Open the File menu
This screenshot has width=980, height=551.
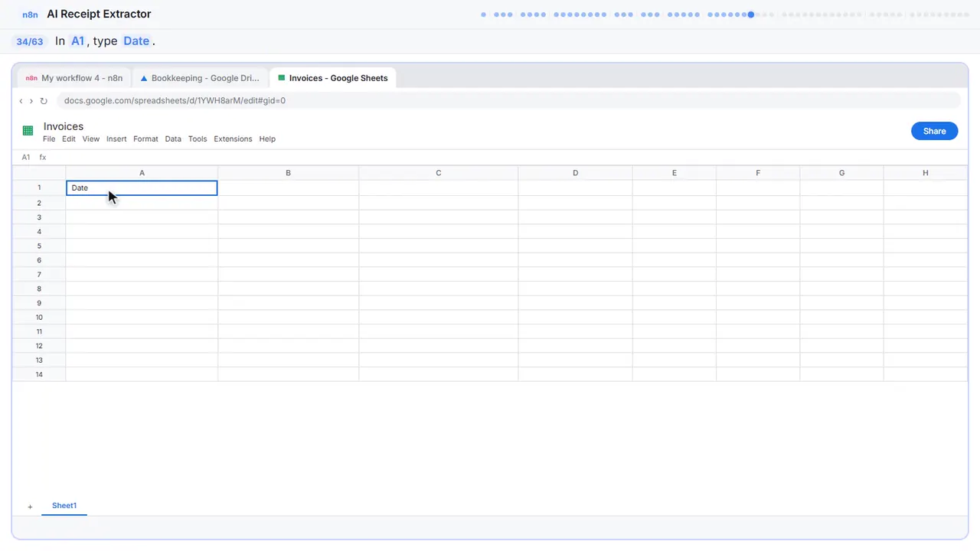click(49, 139)
